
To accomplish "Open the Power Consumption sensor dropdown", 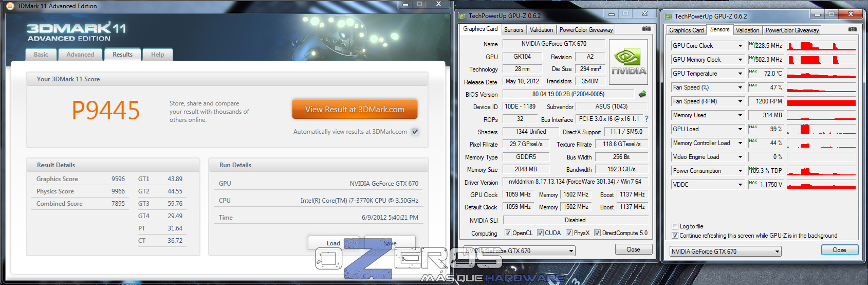I will click(x=741, y=171).
